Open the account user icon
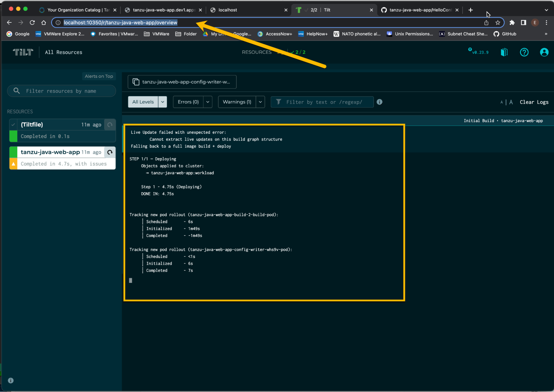The width and height of the screenshot is (554, 392). 544,52
